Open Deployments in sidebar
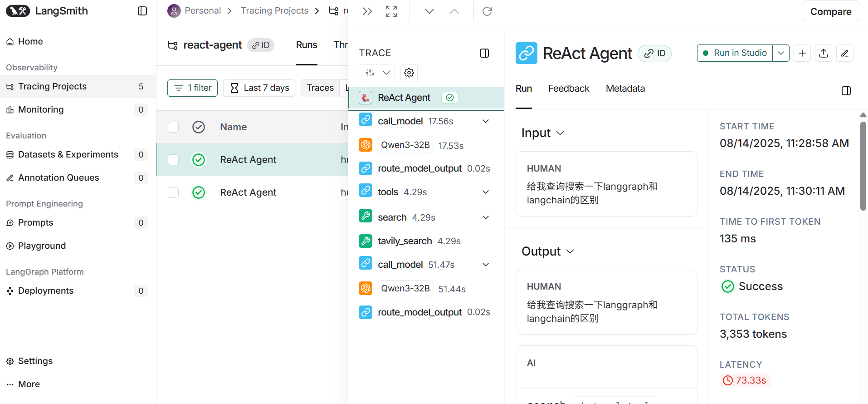868x404 pixels. (x=78, y=291)
